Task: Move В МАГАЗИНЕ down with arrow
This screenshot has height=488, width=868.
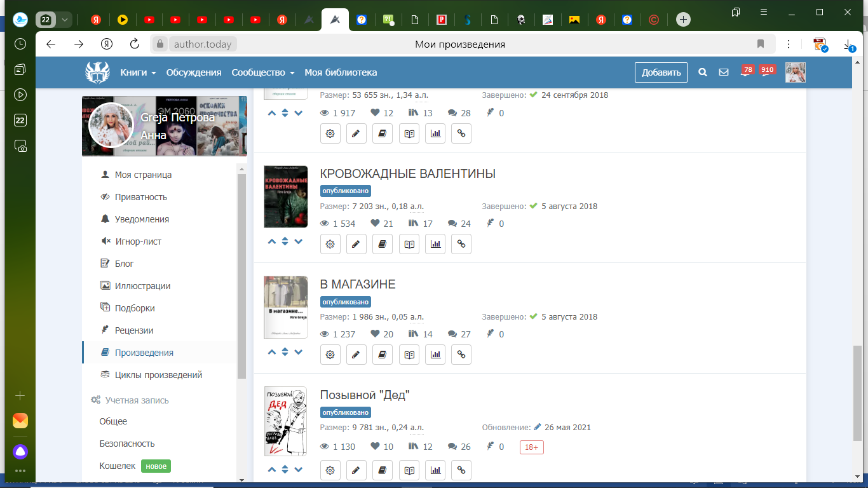Action: click(x=299, y=352)
